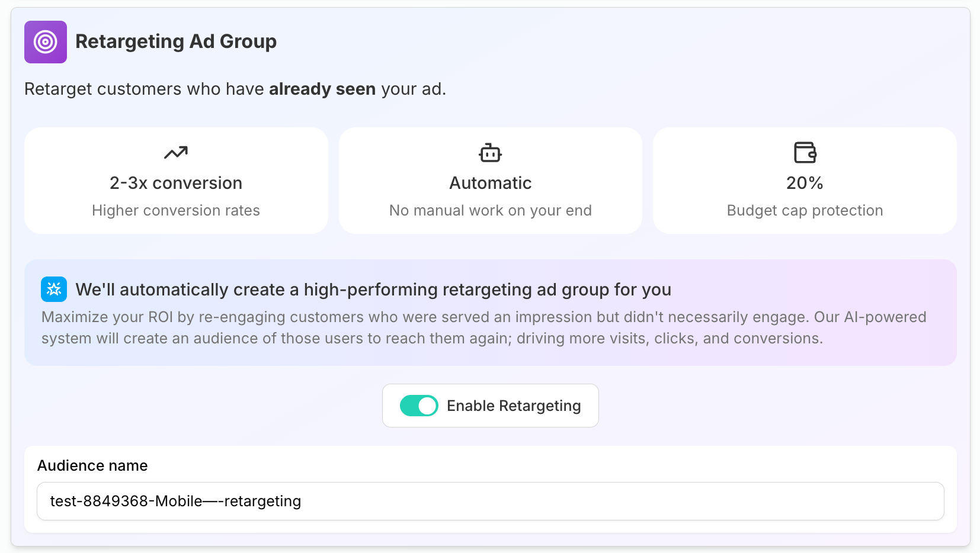
Task: Click the 'Budget cap protection' caption
Action: [x=805, y=210]
